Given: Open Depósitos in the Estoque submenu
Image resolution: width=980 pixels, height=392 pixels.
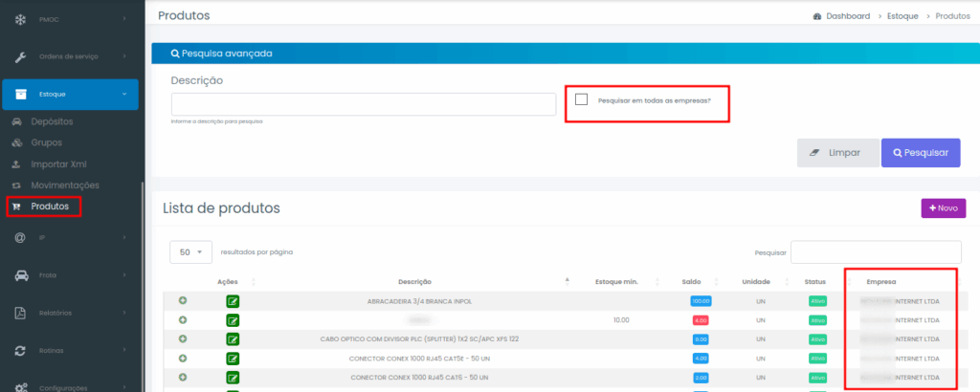Looking at the screenshot, I should pos(52,121).
